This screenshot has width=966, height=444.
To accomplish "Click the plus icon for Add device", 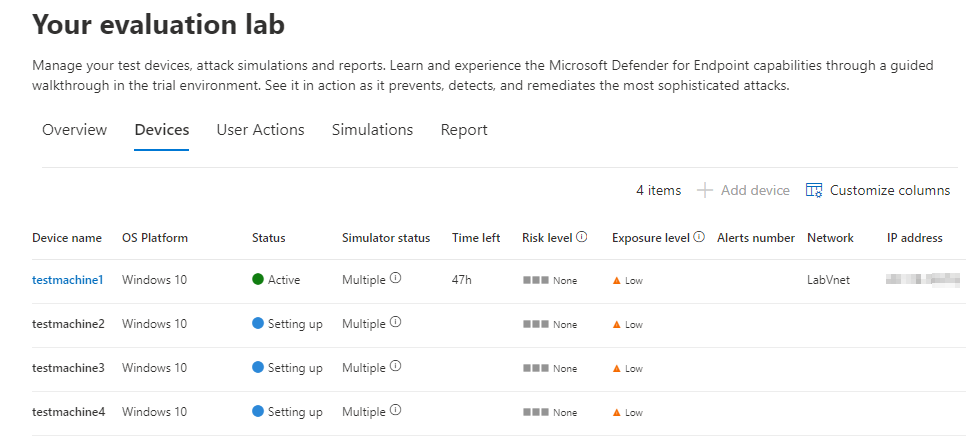I will click(705, 190).
